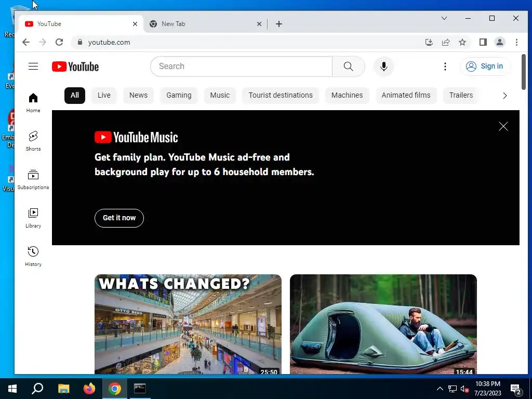Open the inflatable tent video thumbnail
This screenshot has height=399, width=532.
383,324
